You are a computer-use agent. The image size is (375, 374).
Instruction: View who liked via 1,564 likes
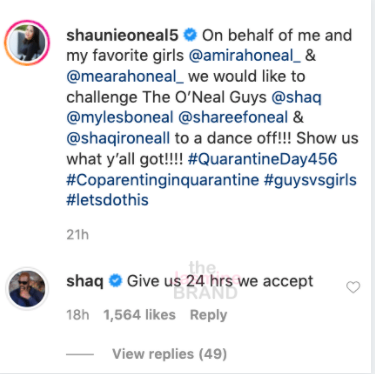pyautogui.click(x=139, y=315)
